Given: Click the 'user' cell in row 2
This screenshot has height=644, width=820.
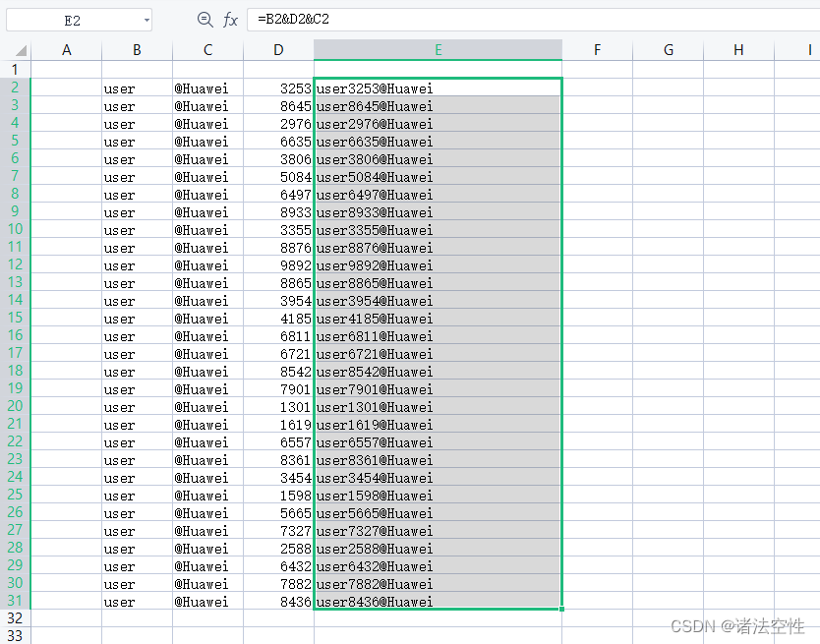Looking at the screenshot, I should point(137,88).
